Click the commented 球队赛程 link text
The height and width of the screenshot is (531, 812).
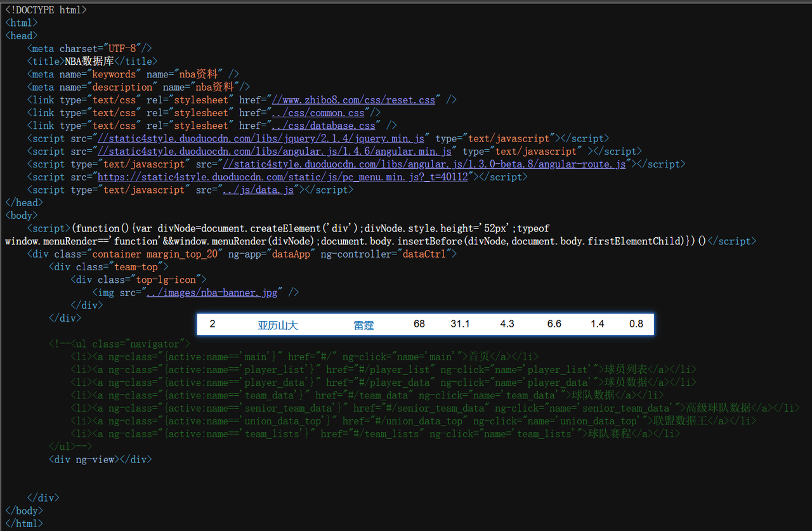(x=610, y=434)
